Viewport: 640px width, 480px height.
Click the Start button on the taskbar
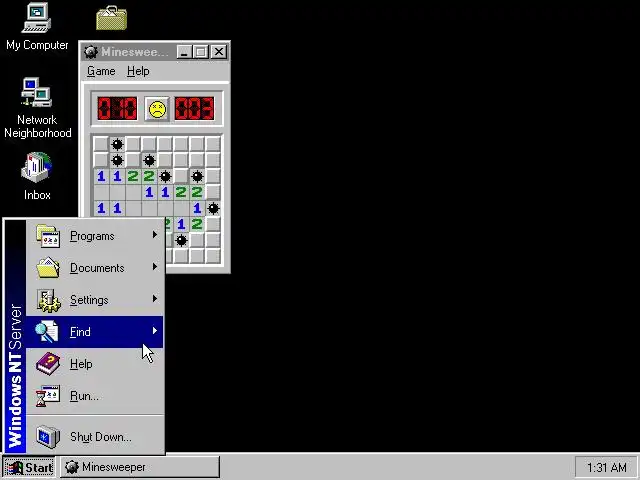[x=29, y=467]
